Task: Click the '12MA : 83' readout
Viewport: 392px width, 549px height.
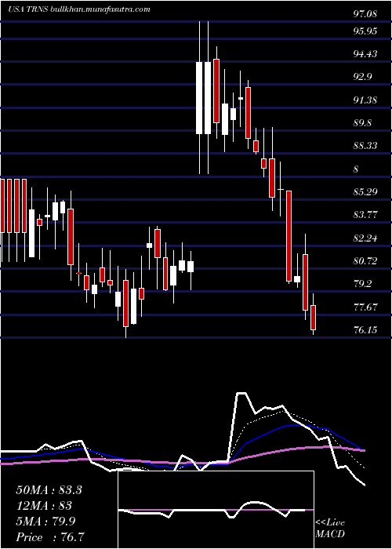Action: (44, 506)
